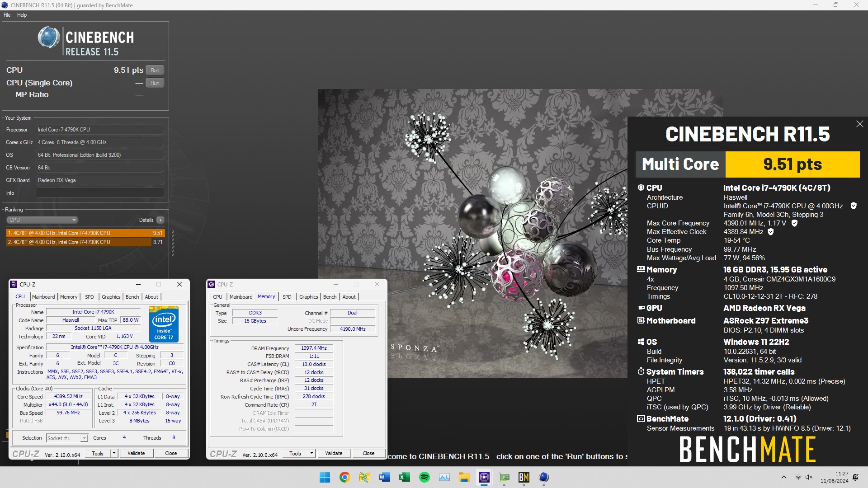
Task: Click Max Effective Clock verified shield
Action: point(771,231)
